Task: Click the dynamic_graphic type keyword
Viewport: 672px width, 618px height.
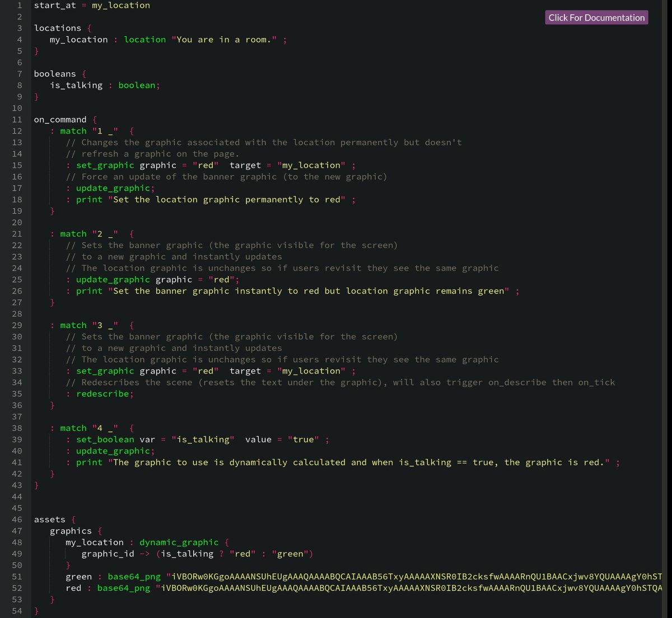Action: (x=179, y=542)
